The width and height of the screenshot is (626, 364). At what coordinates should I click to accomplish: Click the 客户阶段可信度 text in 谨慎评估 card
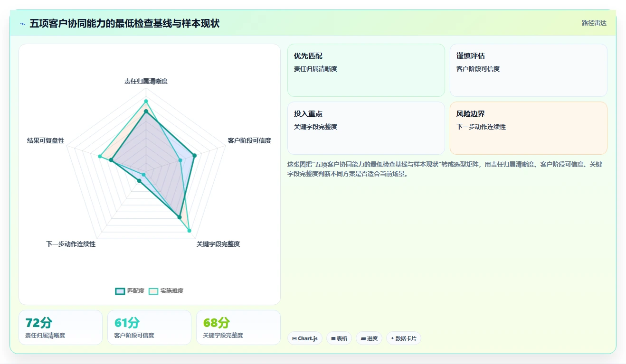pos(478,69)
